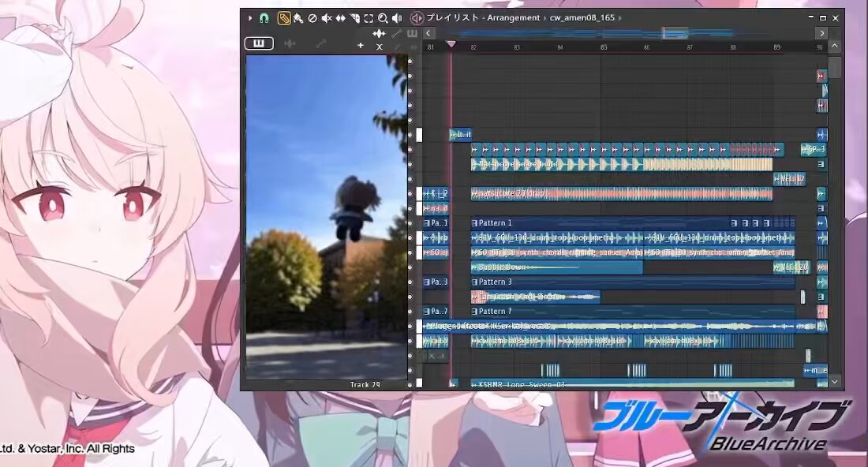The image size is (868, 467).
Task: Expand the arrow between Arrangement and cw_amen08_165
Action: [544, 18]
